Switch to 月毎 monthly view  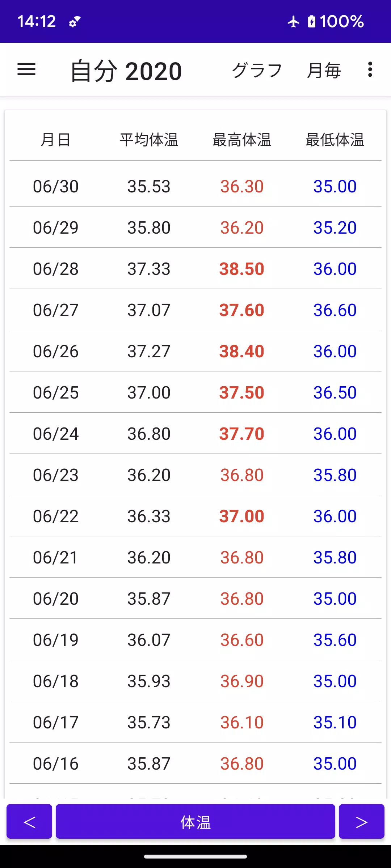tap(324, 70)
